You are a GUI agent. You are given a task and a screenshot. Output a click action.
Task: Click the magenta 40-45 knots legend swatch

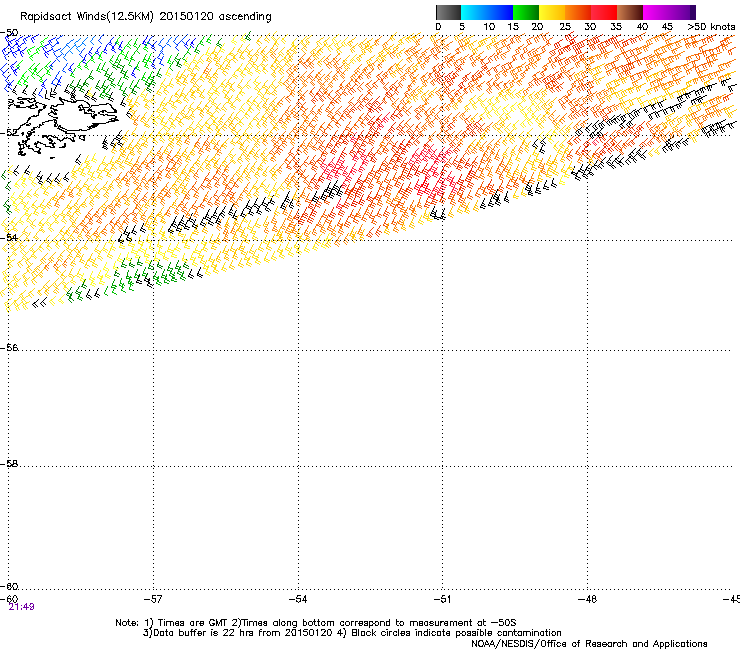tap(656, 12)
